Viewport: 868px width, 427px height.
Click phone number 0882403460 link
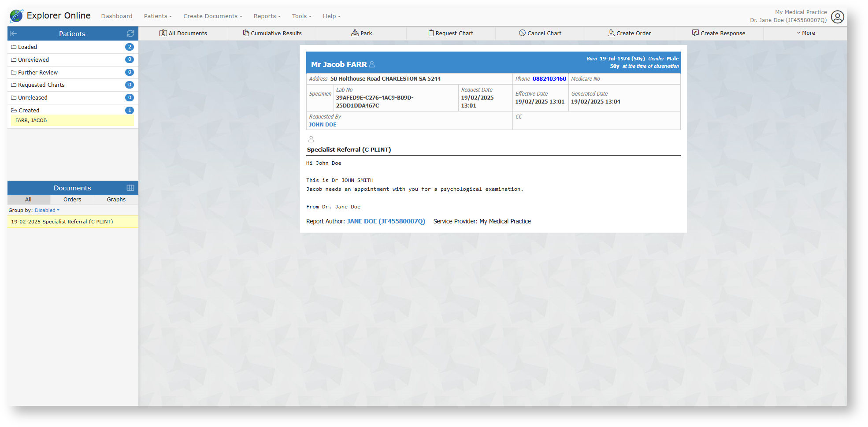pos(549,79)
